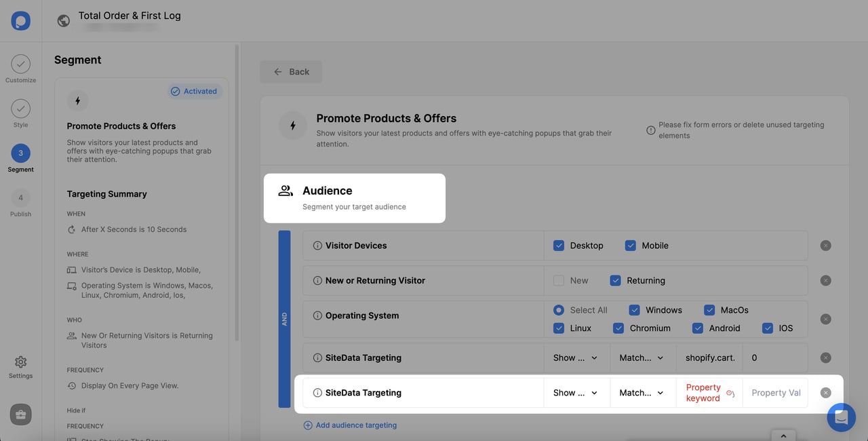Toggle the Chromium checkbox
Image resolution: width=868 pixels, height=441 pixels.
point(618,328)
